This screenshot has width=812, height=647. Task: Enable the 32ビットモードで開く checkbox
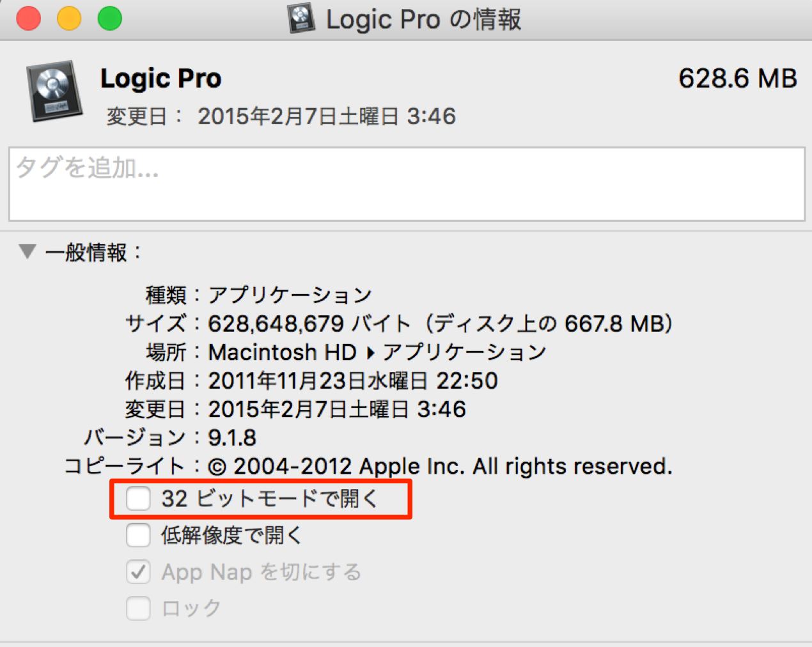click(138, 498)
